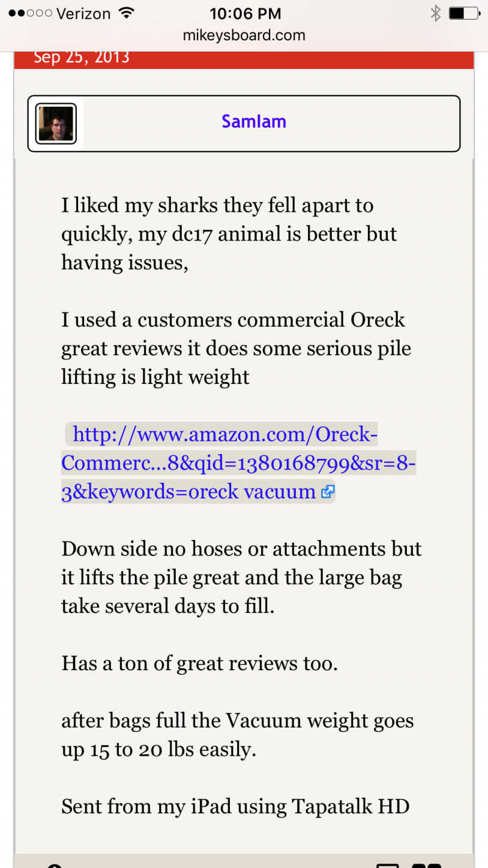Tap the 10:06 PM clock

point(245,13)
